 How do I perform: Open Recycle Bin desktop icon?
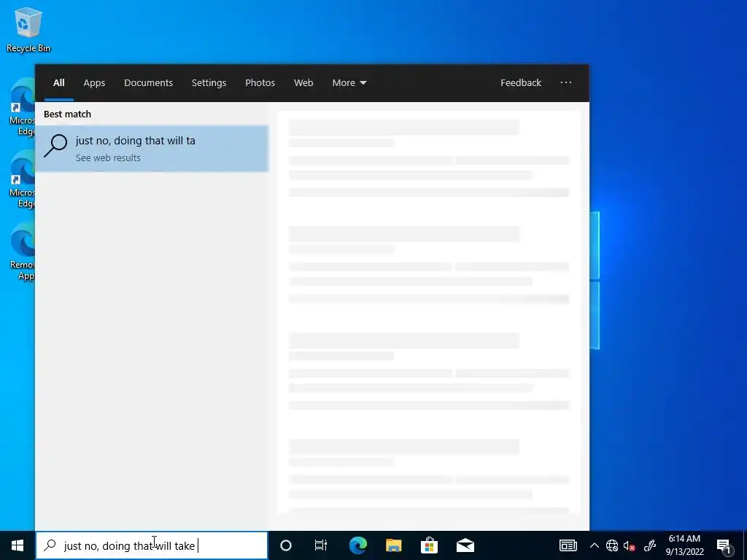click(28, 30)
